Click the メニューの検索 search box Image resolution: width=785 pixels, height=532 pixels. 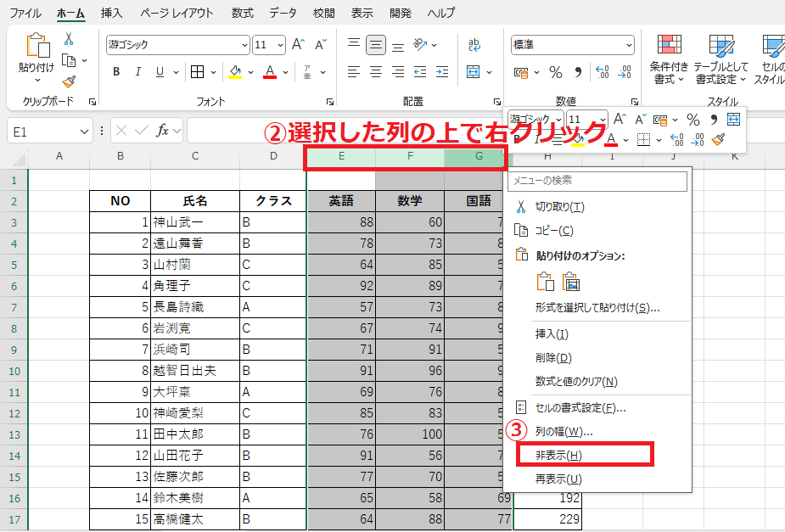597,181
